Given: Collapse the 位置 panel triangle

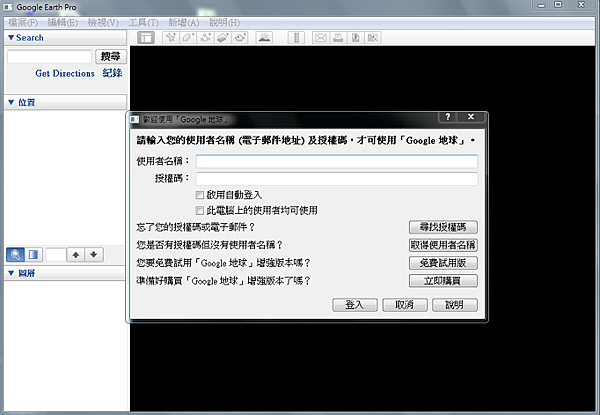Looking at the screenshot, I should point(11,102).
